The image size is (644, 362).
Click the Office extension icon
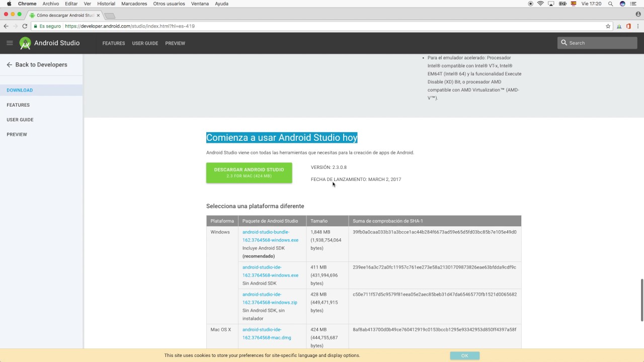[629, 26]
